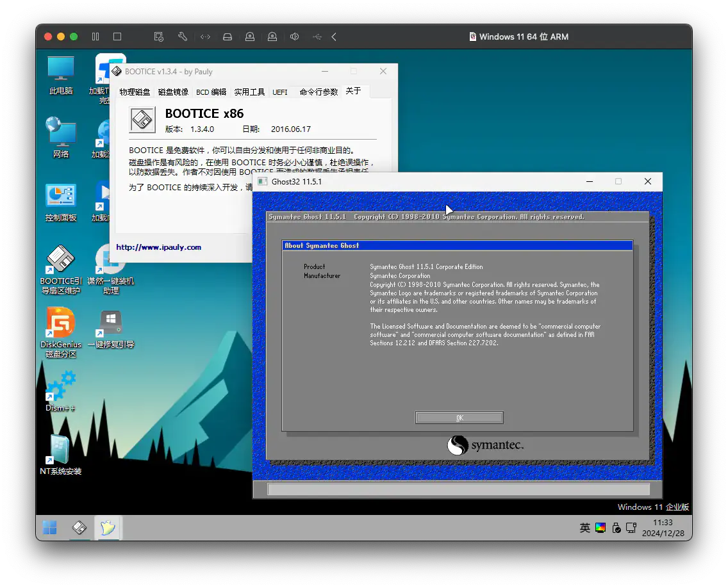This screenshot has height=588, width=728.
Task: Open the 命令行参数 tab
Action: click(x=318, y=92)
